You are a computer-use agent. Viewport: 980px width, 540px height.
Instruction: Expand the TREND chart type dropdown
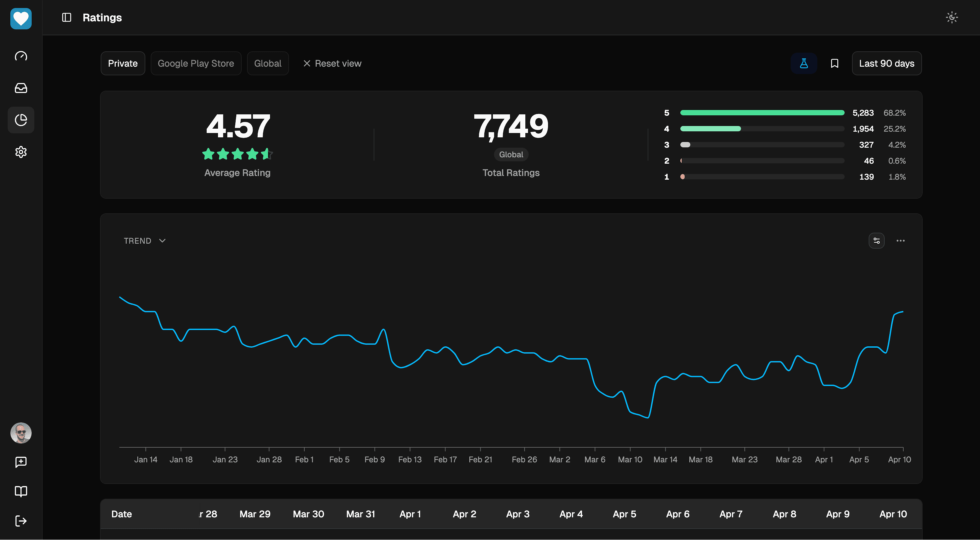click(145, 241)
